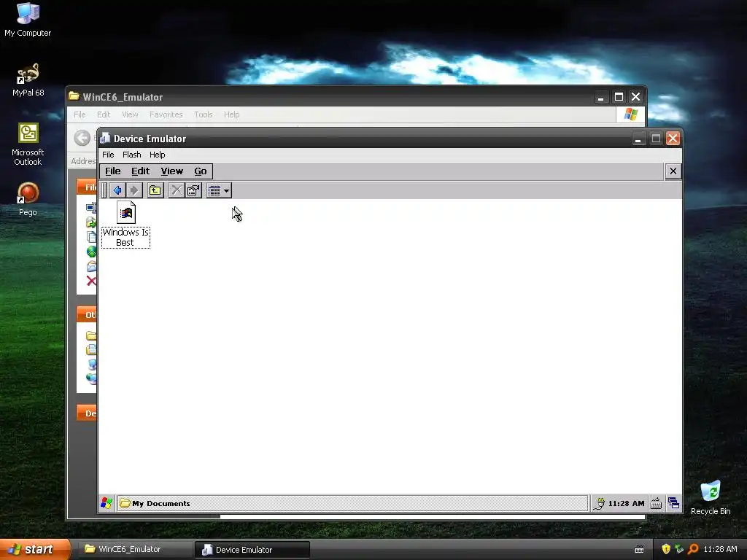This screenshot has width=747, height=560.
Task: Minimize the Device Emulator window
Action: (x=638, y=139)
